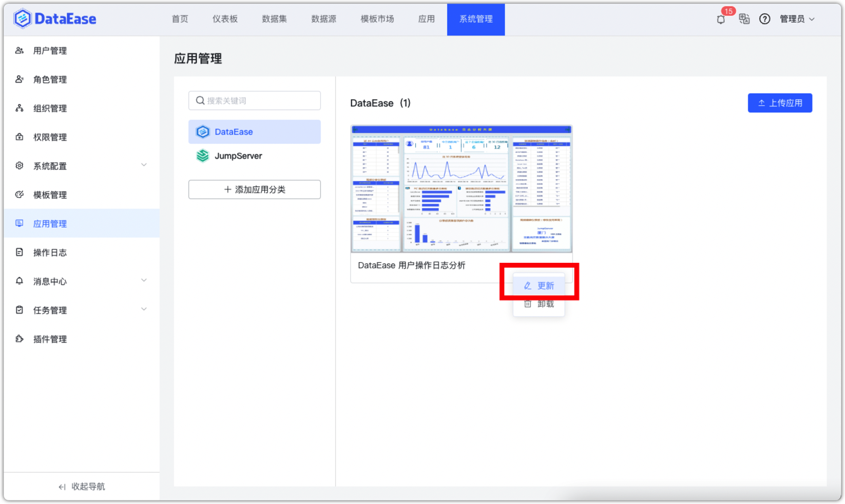
Task: Click the 15 notification badge
Action: [x=728, y=11]
